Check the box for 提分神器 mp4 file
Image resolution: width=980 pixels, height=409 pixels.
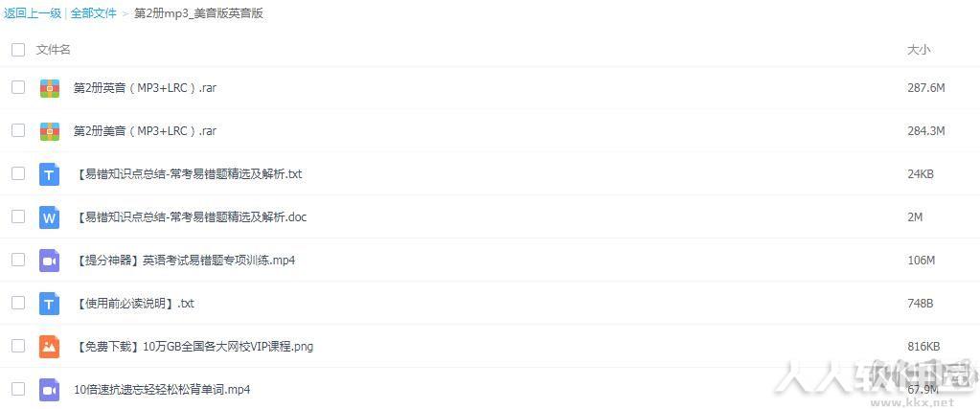point(18,261)
